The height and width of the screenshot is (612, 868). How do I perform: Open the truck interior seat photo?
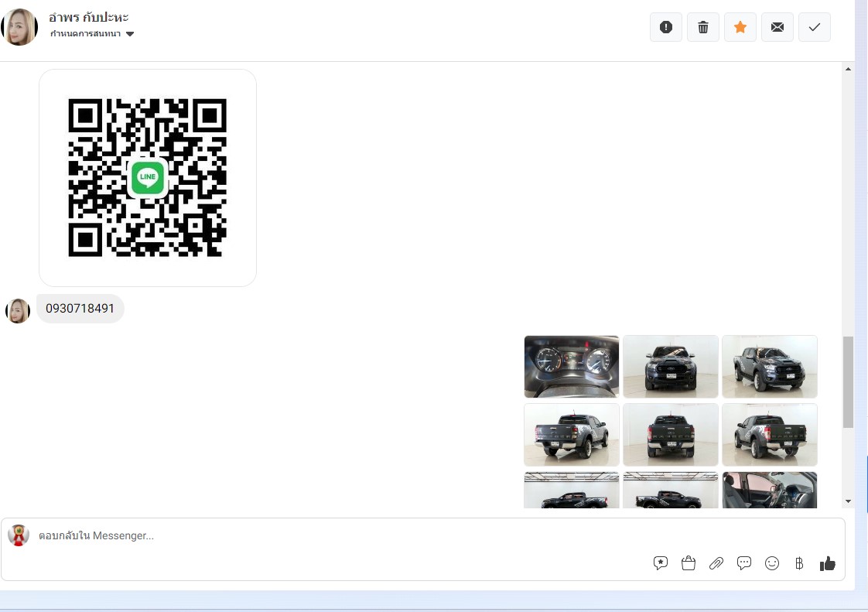click(x=770, y=491)
